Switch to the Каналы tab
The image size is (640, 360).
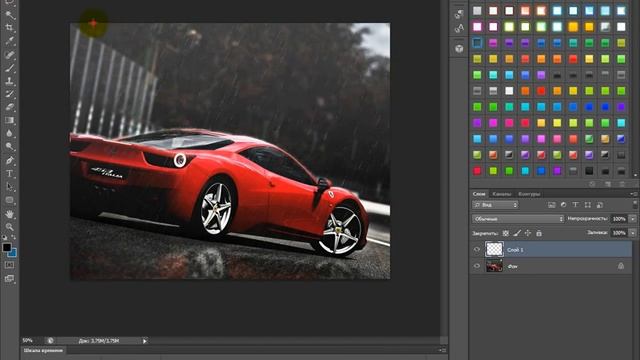tap(502, 194)
